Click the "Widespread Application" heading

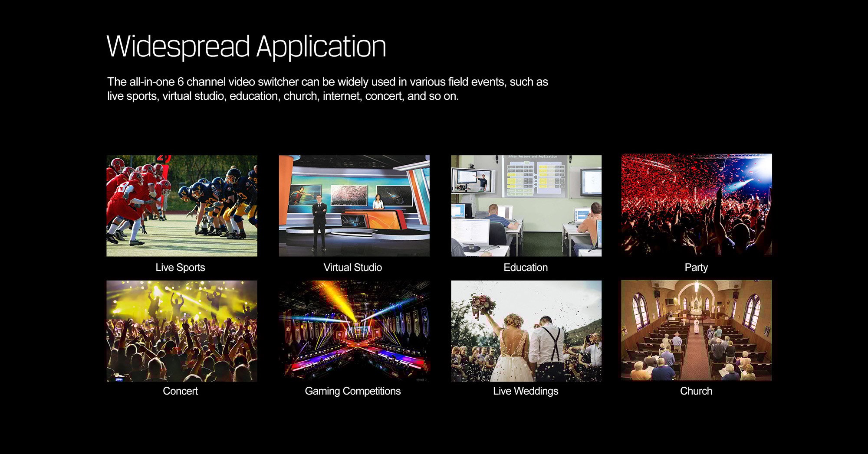[x=246, y=46]
